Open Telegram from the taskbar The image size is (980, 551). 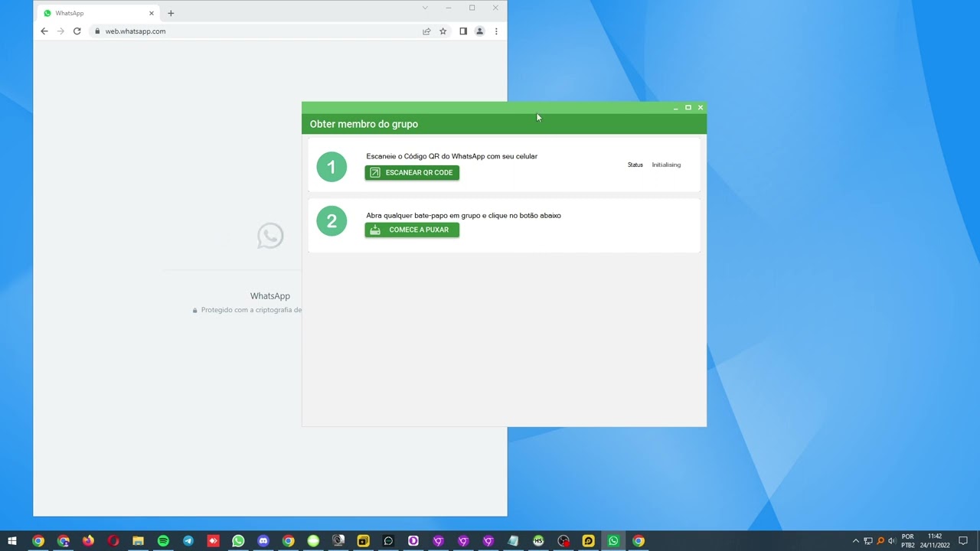188,541
